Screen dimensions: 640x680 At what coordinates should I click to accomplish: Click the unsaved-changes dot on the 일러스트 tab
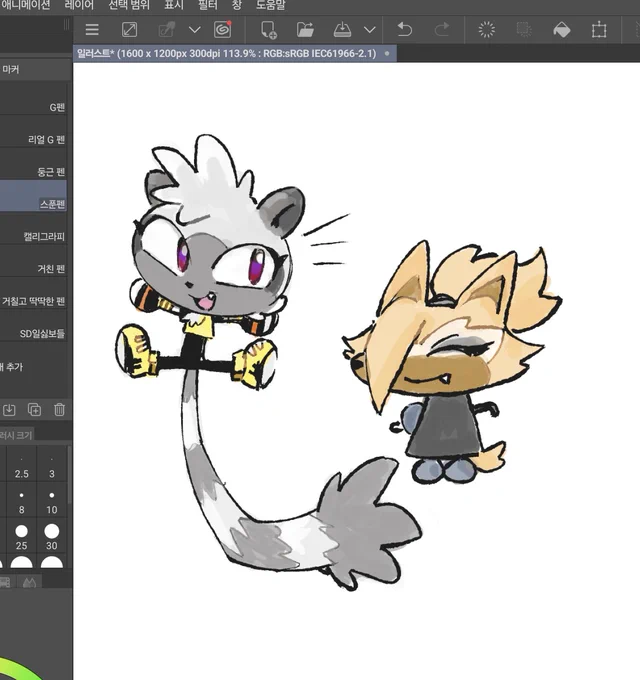tap(387, 53)
